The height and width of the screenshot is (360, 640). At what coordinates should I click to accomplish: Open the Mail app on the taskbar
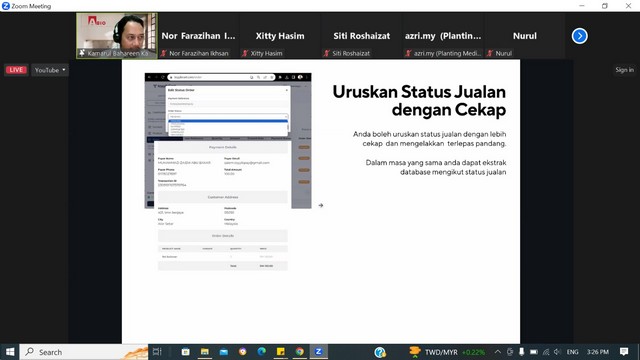pos(224,352)
